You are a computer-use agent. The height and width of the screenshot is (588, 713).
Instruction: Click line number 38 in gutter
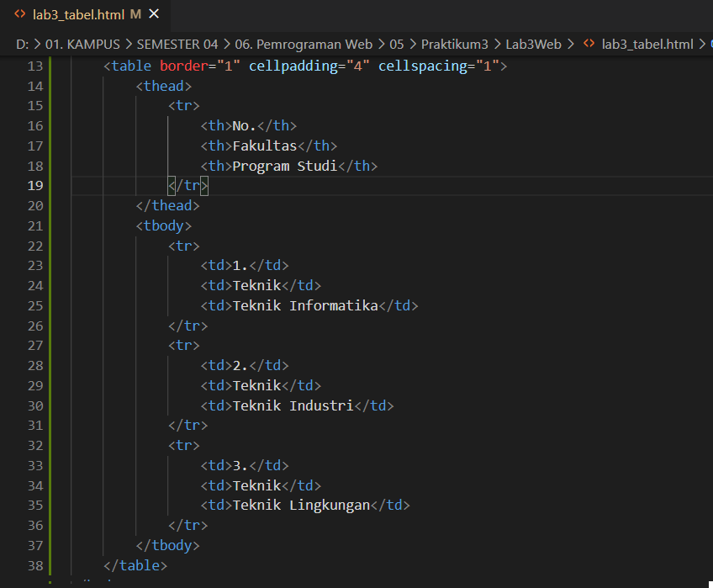tap(35, 565)
